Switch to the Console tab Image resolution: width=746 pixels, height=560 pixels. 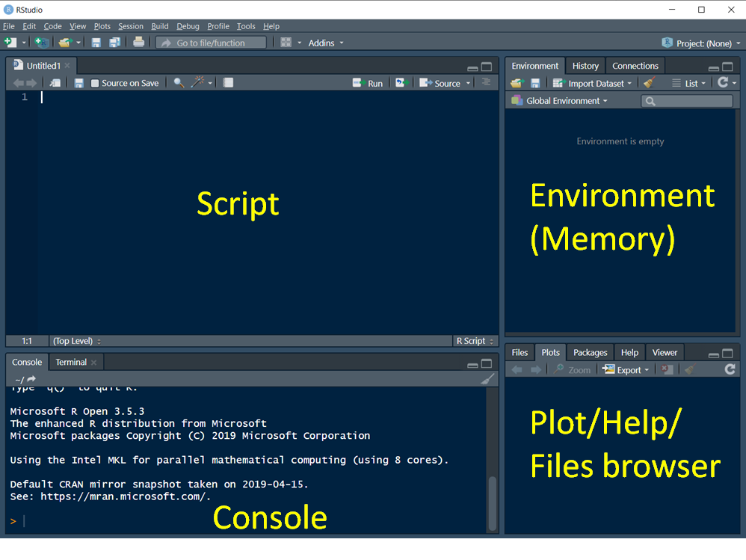point(27,362)
